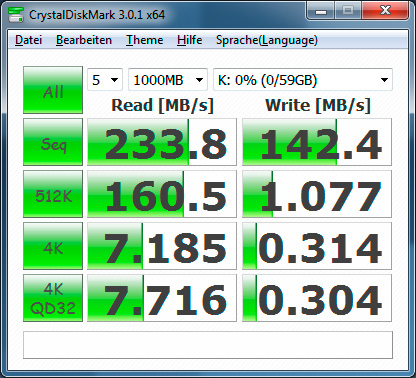Start the 4K QD32 benchmark test

(x=53, y=298)
